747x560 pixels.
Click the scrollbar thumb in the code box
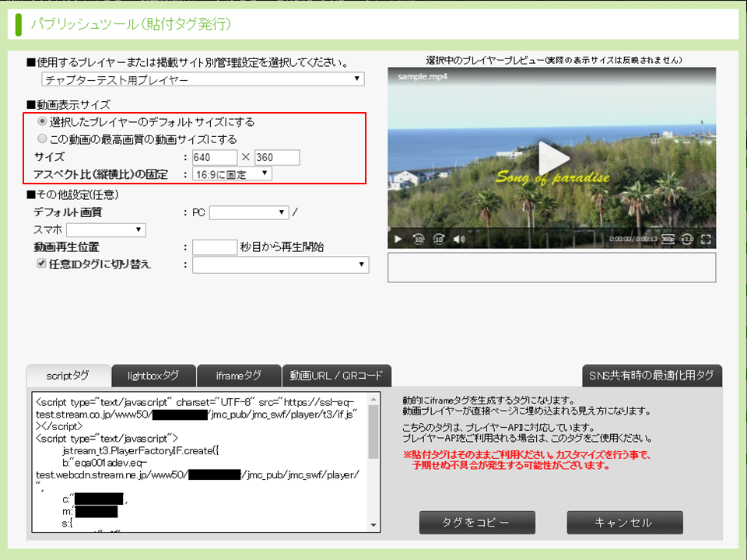[373, 432]
